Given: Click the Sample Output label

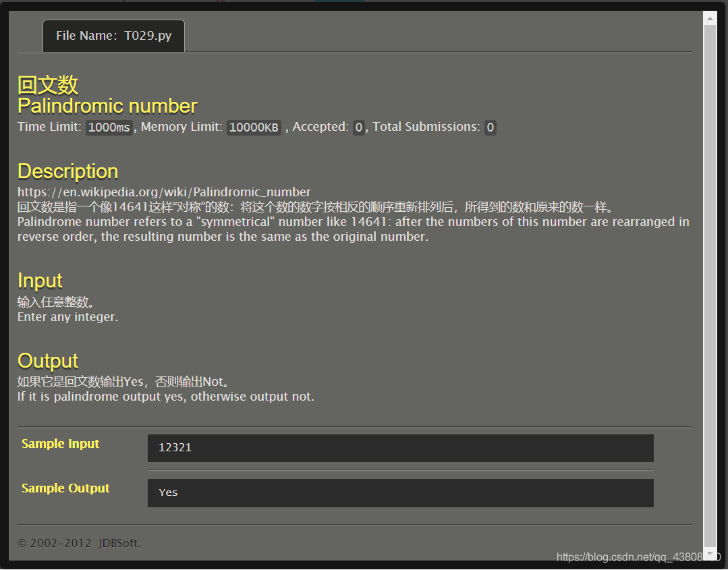Looking at the screenshot, I should pos(65,488).
